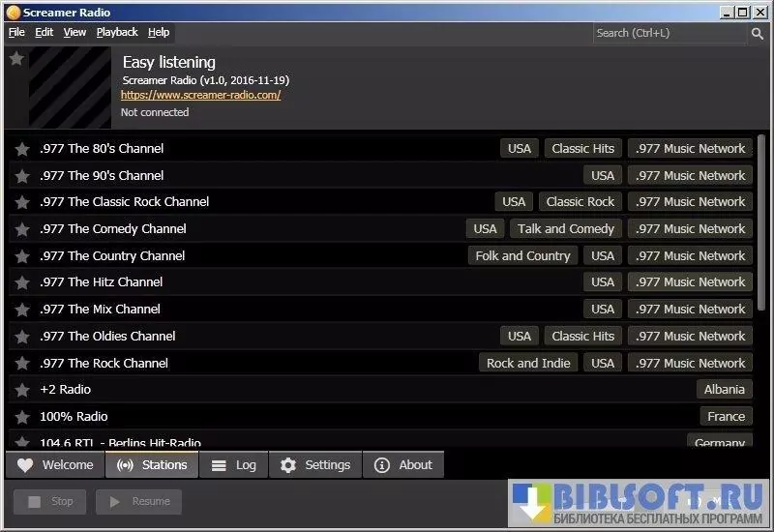The height and width of the screenshot is (532, 774).
Task: Toggle favorite star for +2 Radio
Action: (22, 390)
